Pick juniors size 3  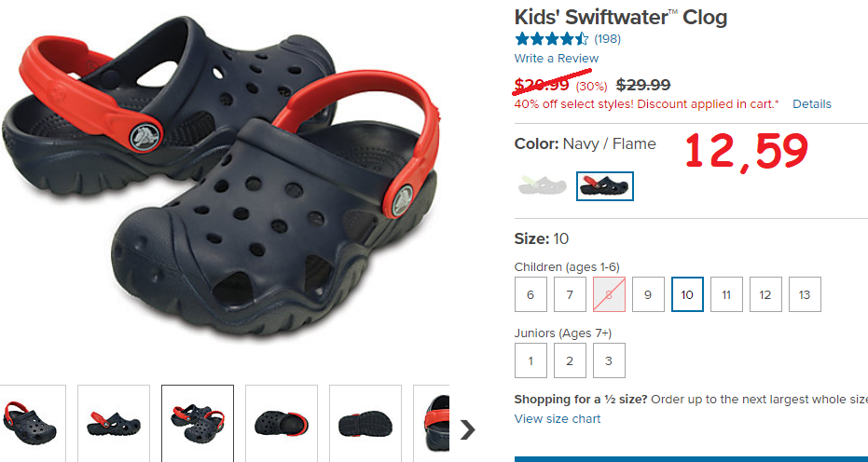[609, 360]
